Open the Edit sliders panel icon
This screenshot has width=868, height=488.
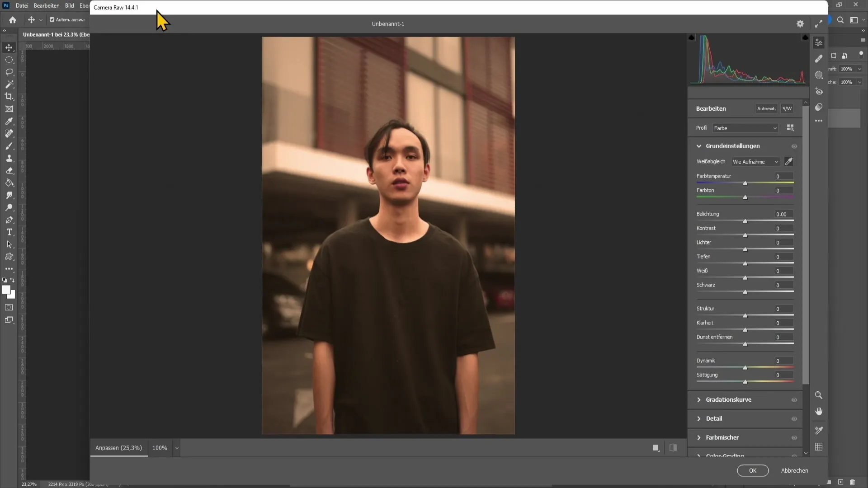coord(819,42)
